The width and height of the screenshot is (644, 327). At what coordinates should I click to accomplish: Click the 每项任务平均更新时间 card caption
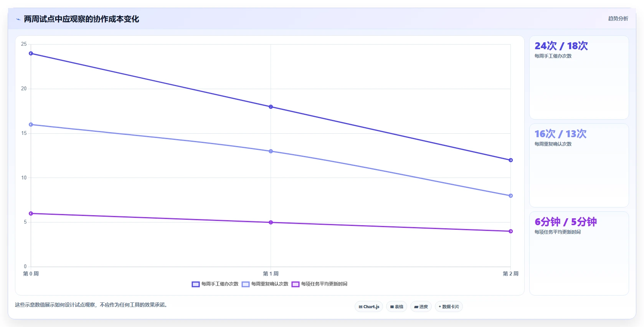point(558,232)
